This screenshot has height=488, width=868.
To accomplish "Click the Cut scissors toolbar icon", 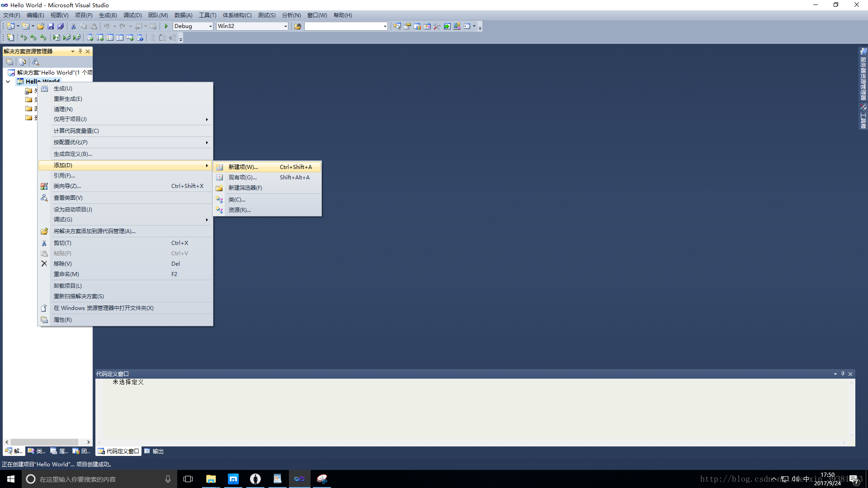I will 73,26.
